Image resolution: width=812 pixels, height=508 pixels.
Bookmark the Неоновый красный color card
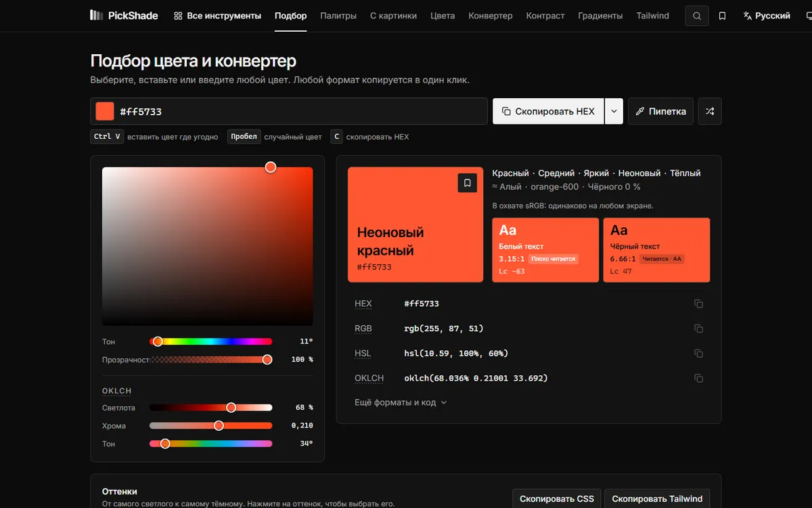tap(468, 183)
